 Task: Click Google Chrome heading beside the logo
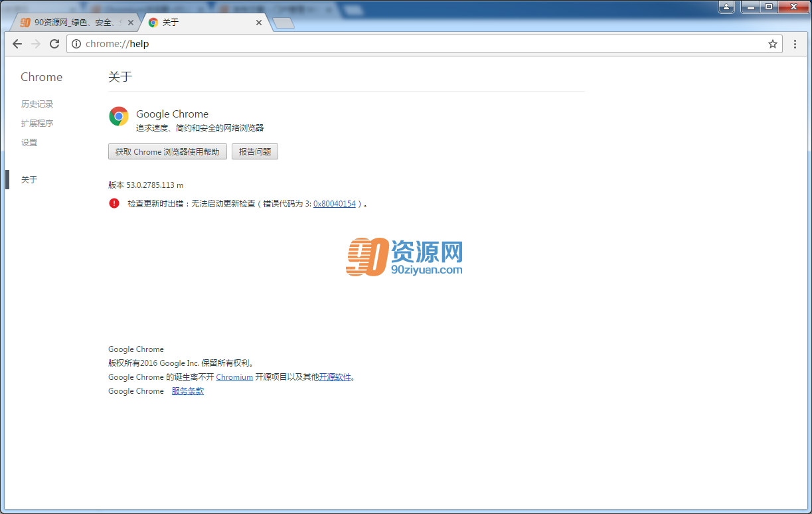[x=172, y=114]
